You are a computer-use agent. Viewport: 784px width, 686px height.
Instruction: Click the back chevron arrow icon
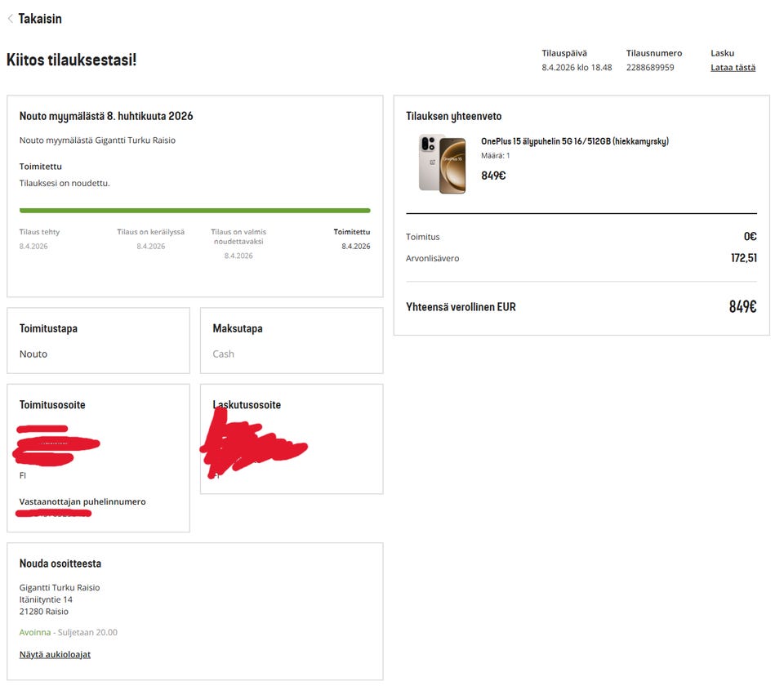tap(10, 19)
